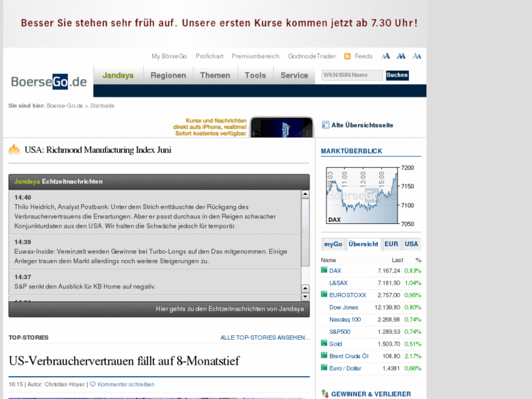Open the GodmodeTrader link
The image size is (532, 399).
312,56
